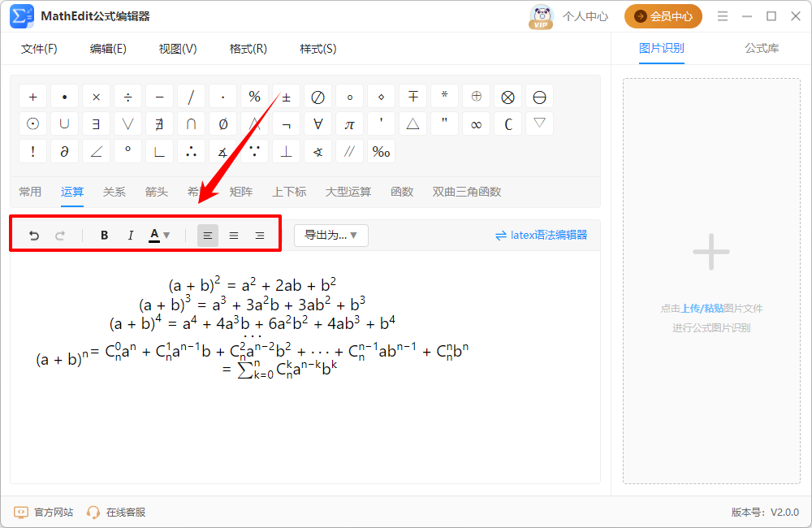Undo the last edit

tap(34, 236)
